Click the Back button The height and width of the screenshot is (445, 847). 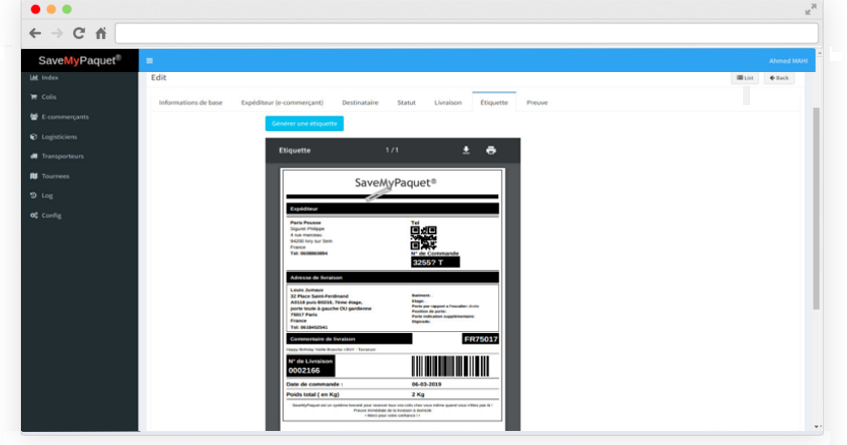click(x=779, y=78)
